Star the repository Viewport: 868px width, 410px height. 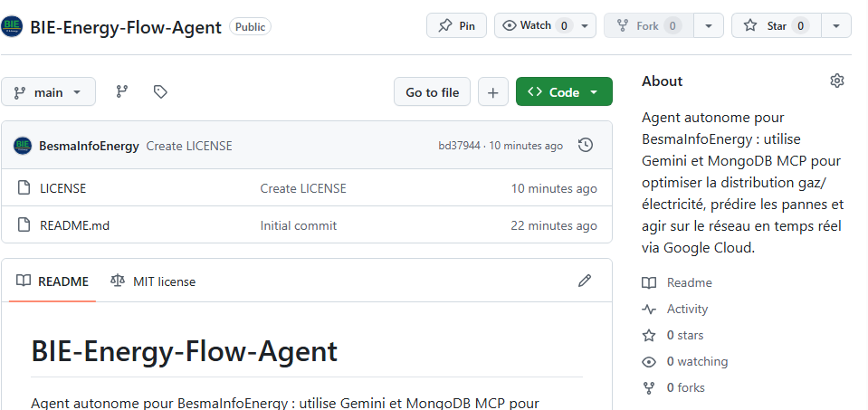(776, 25)
